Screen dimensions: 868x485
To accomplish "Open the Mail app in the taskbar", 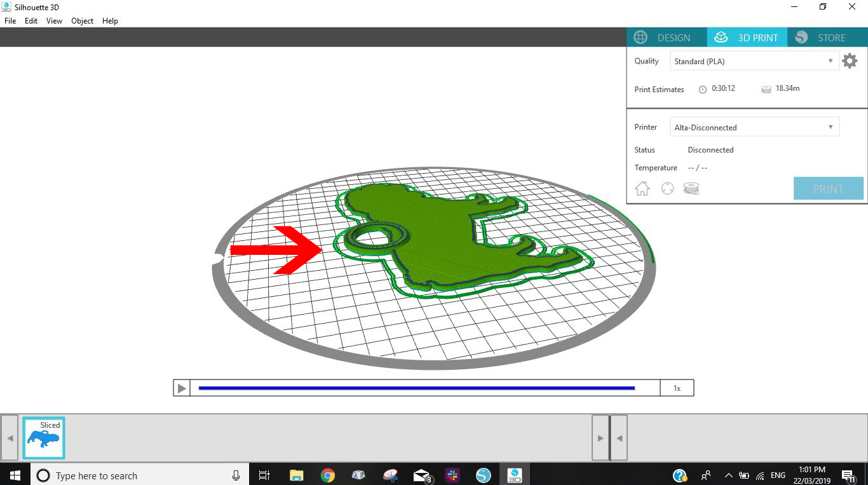I will pyautogui.click(x=421, y=475).
